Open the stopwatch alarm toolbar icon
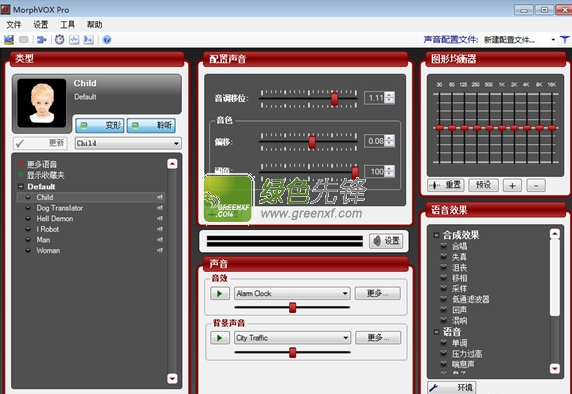The height and width of the screenshot is (394, 572). (x=59, y=39)
